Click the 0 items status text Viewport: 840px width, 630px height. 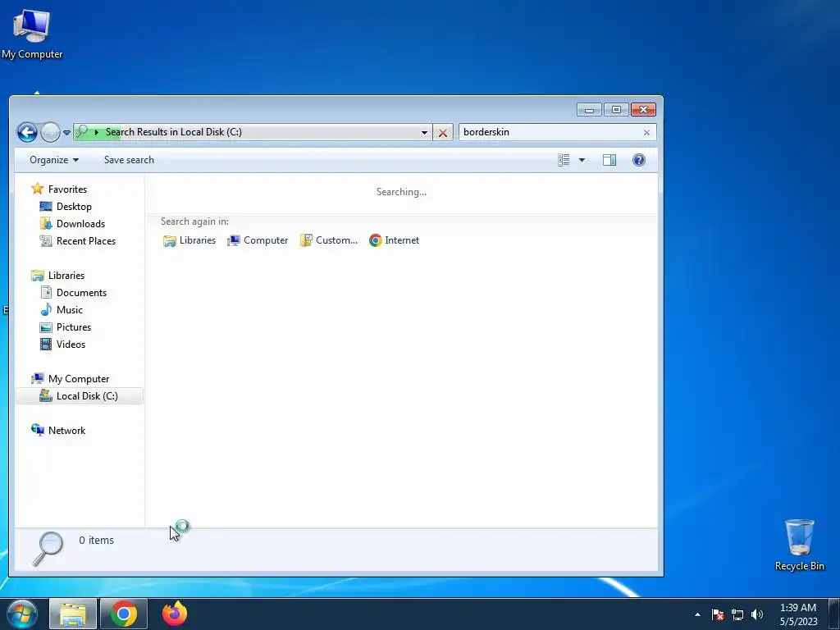(97, 541)
